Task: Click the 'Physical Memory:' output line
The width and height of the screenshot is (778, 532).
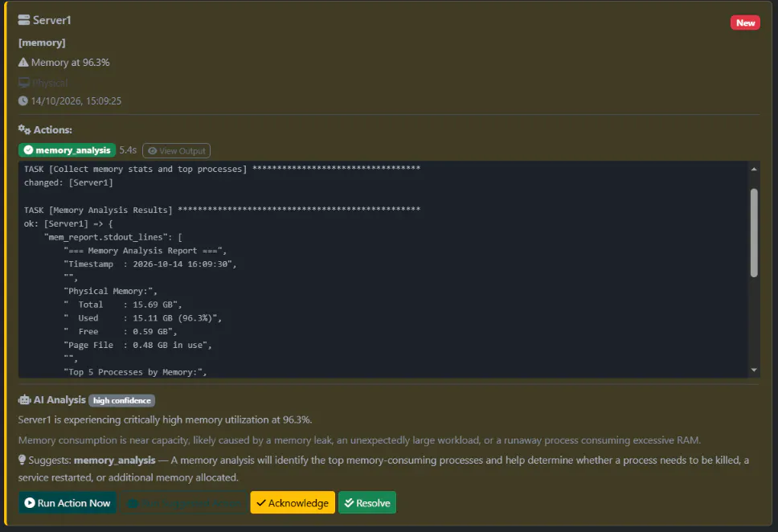Action: pos(110,291)
